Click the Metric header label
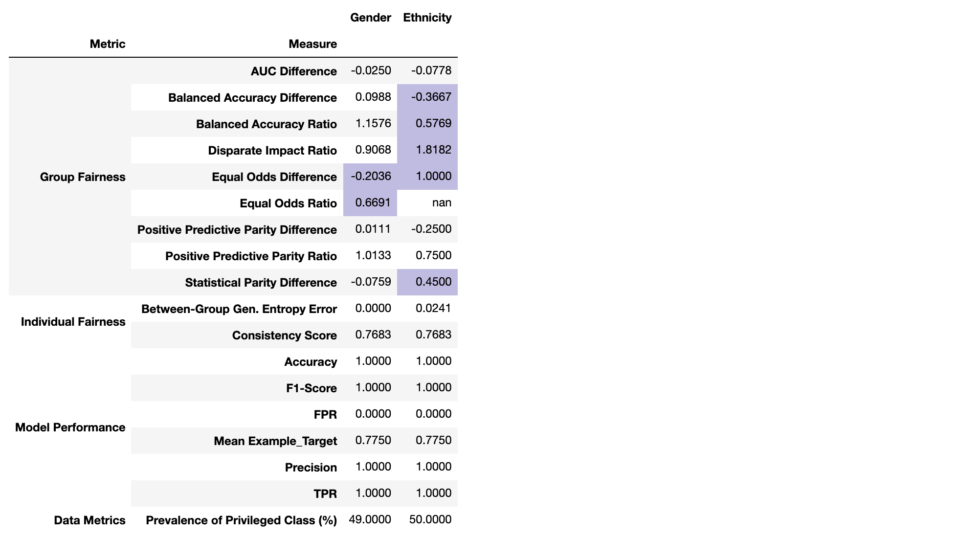The image size is (980, 538). tap(107, 44)
